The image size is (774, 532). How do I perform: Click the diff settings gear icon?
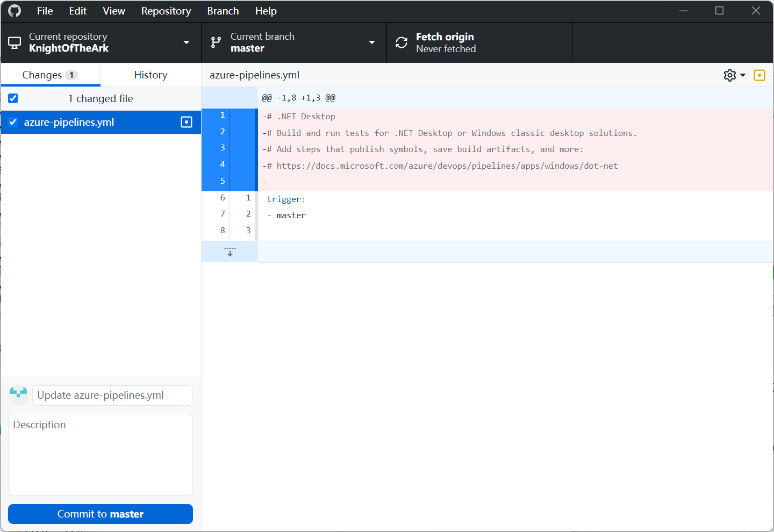coord(730,75)
